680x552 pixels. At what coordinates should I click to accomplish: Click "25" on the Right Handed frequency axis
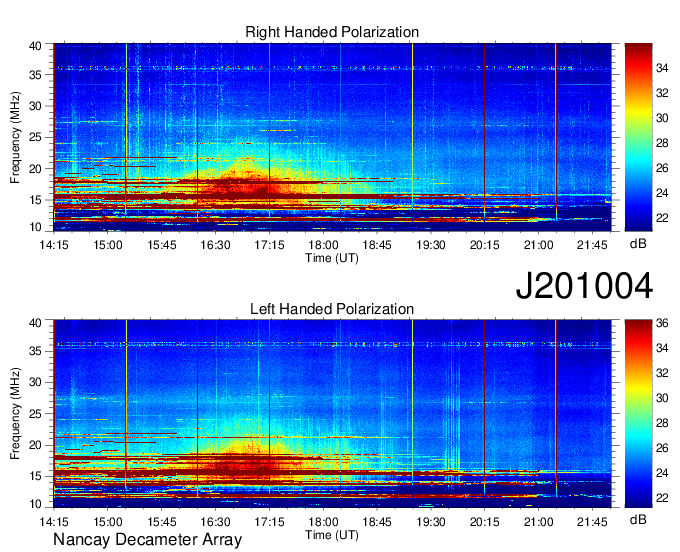[35, 137]
